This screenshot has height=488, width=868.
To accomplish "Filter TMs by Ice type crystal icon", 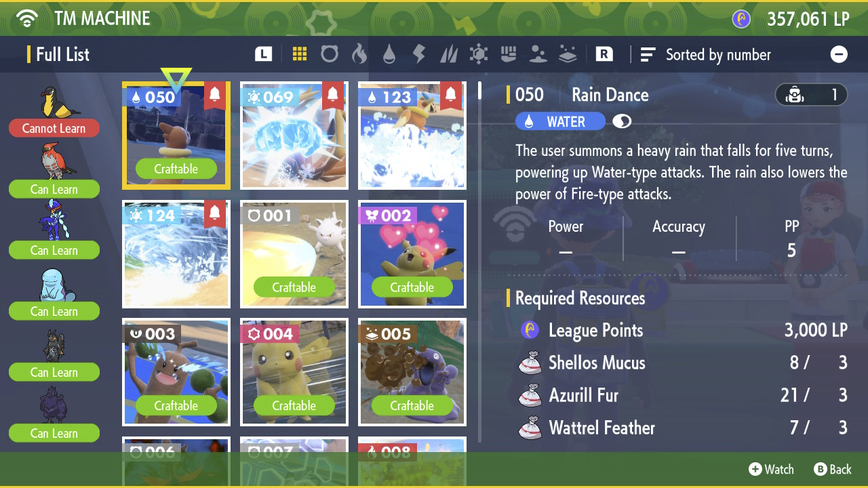I will [x=479, y=54].
